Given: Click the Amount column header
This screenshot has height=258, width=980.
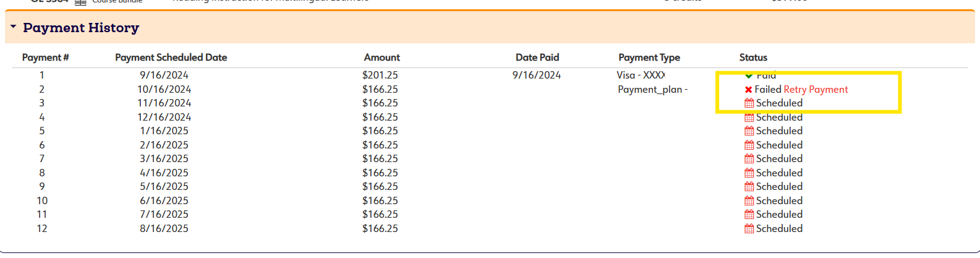Looking at the screenshot, I should click(381, 58).
